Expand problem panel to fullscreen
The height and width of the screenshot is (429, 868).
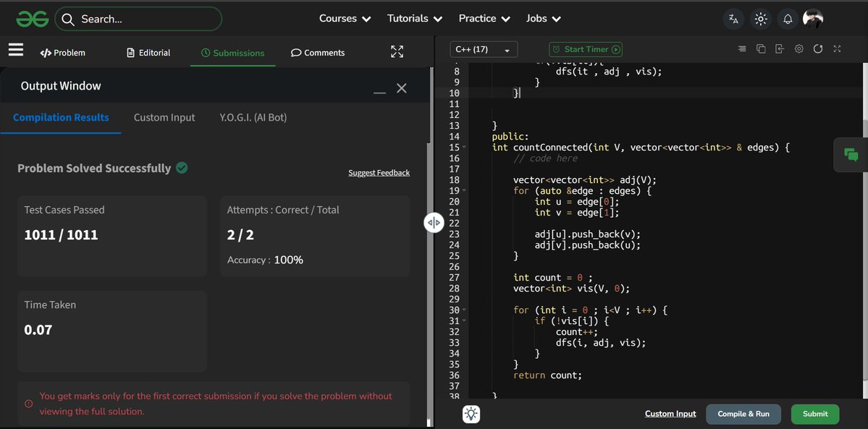tap(397, 52)
